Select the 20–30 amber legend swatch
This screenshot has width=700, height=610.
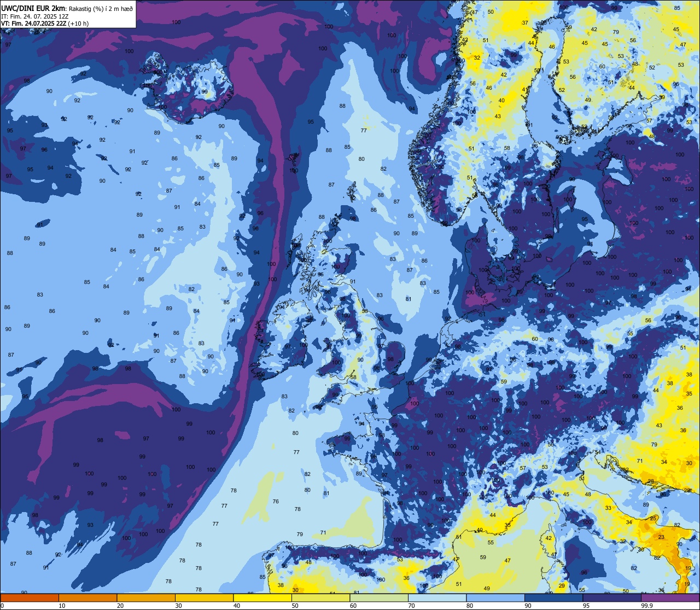click(x=146, y=597)
